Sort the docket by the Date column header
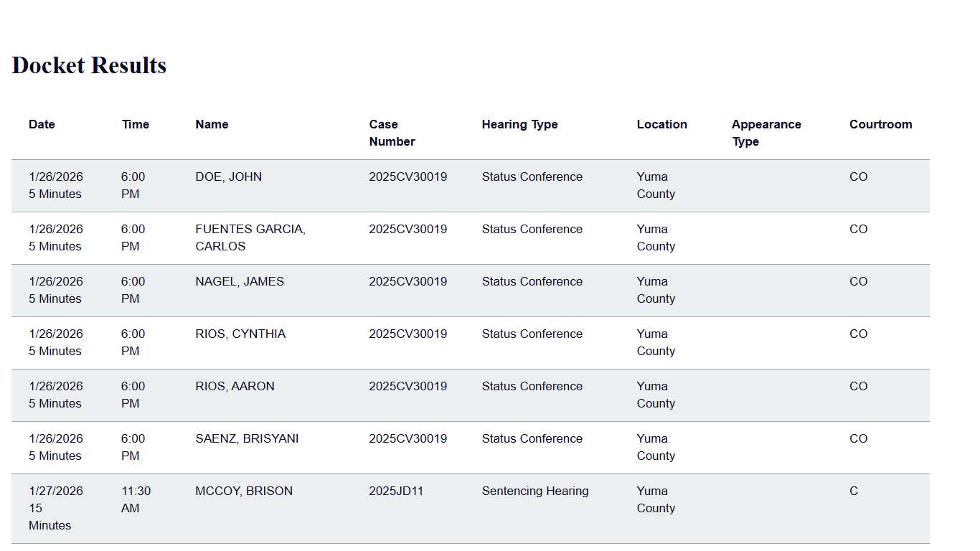Screen dimensions: 980x551 [42, 124]
